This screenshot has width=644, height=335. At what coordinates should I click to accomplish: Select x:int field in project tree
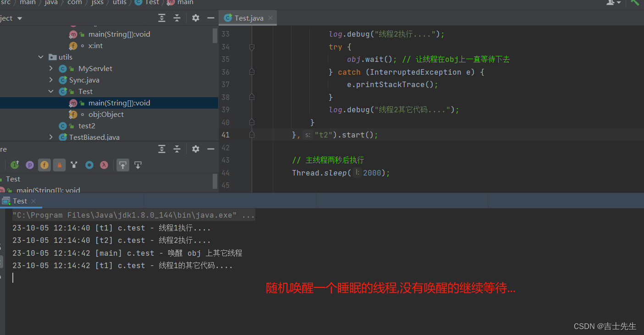click(x=95, y=46)
